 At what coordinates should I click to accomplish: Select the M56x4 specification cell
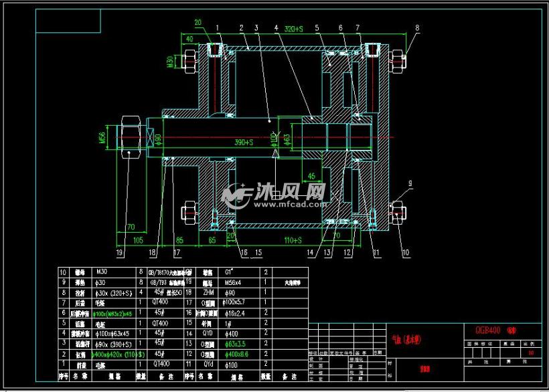pos(233,282)
